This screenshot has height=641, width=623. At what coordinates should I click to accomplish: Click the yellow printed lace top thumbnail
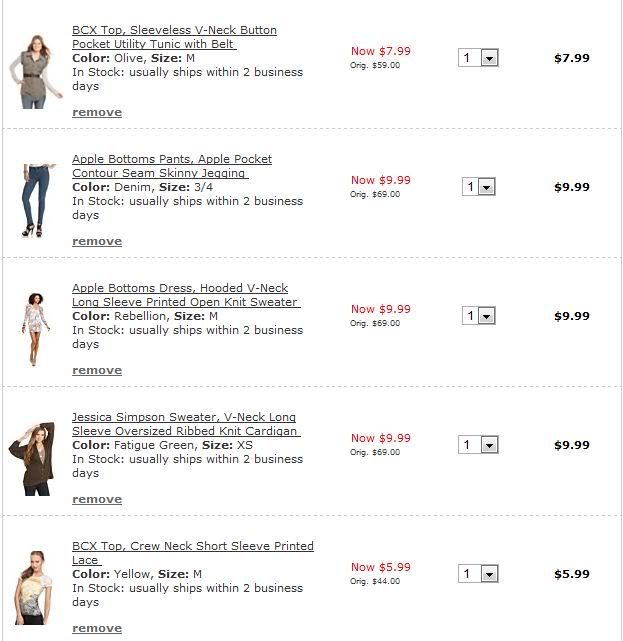tap(35, 587)
